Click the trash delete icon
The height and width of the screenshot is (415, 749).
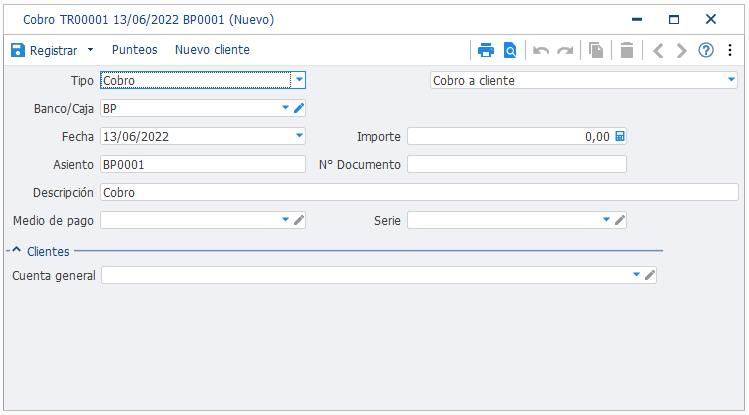pyautogui.click(x=627, y=50)
